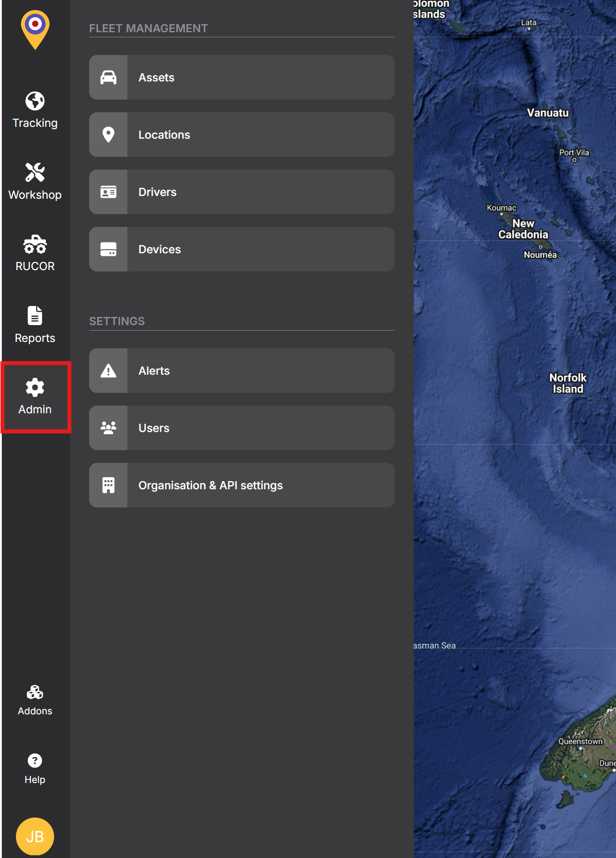Click the ID card icon beside Drivers
Viewport: 616px width, 858px height.
108,192
